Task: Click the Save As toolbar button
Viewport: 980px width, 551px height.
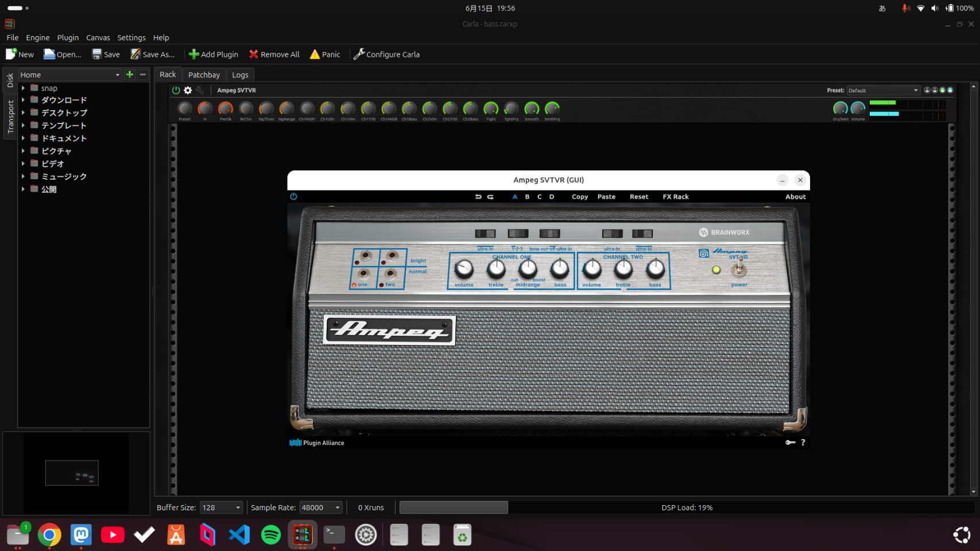Action: click(153, 55)
